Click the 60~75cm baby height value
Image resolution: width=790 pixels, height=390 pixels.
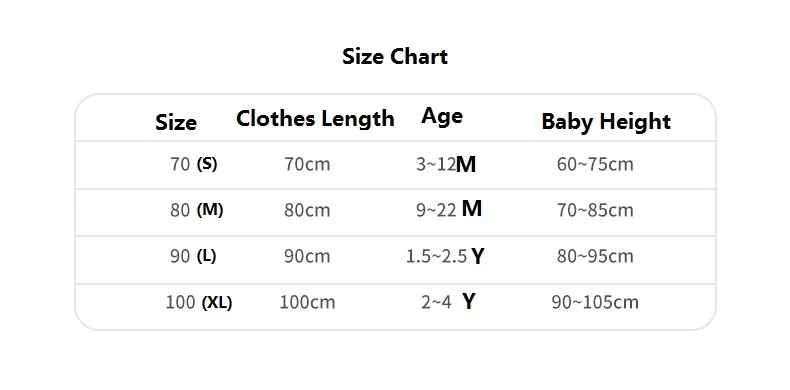click(595, 164)
